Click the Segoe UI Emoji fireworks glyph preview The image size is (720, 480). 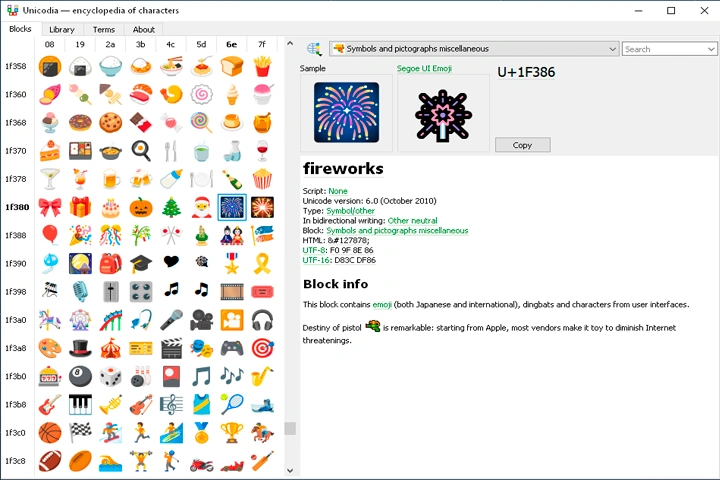(443, 115)
